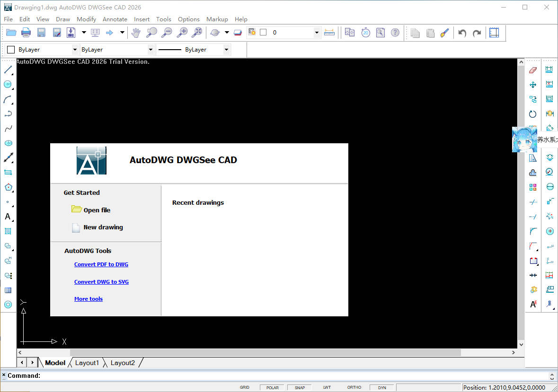558x392 pixels.
Task: Click the Undo arrow icon
Action: pyautogui.click(x=462, y=33)
